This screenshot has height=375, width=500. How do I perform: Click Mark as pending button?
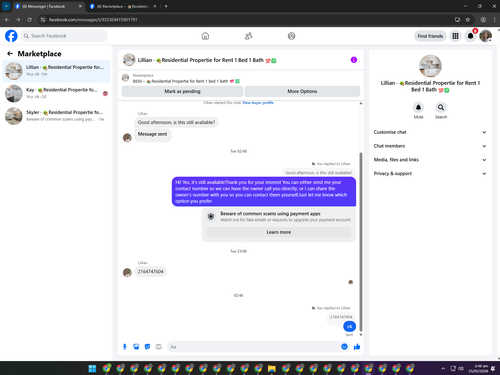point(182,91)
